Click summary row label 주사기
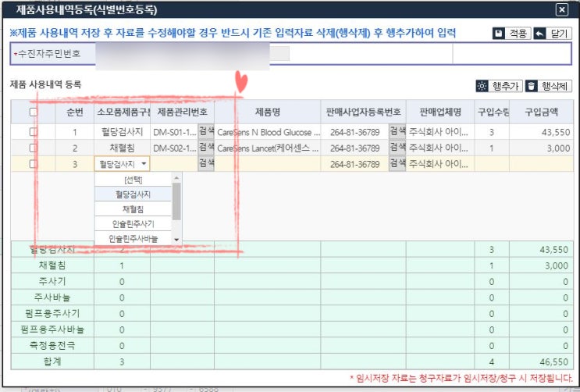 pos(52,281)
